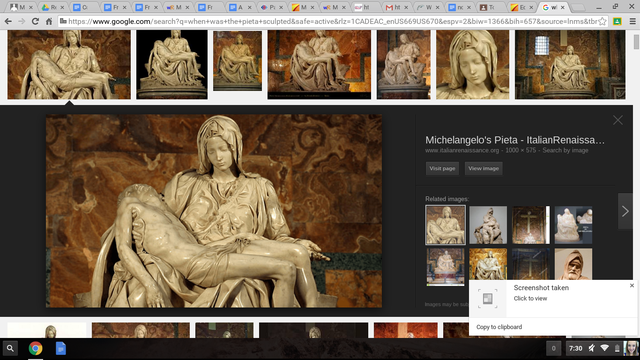Open the user avatar in the shelf
Viewport: 640px width, 360px height.
631,348
